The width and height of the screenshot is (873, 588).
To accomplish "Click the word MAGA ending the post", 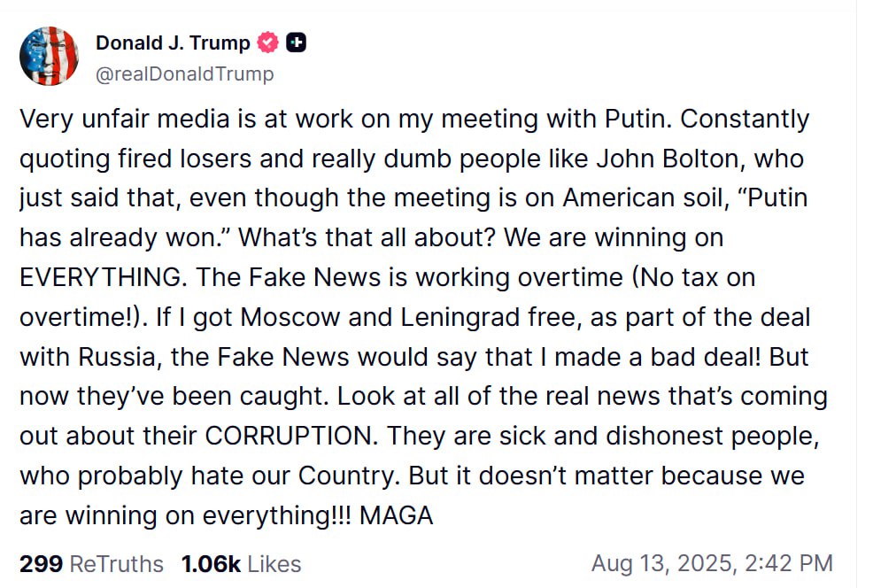I will 397,515.
